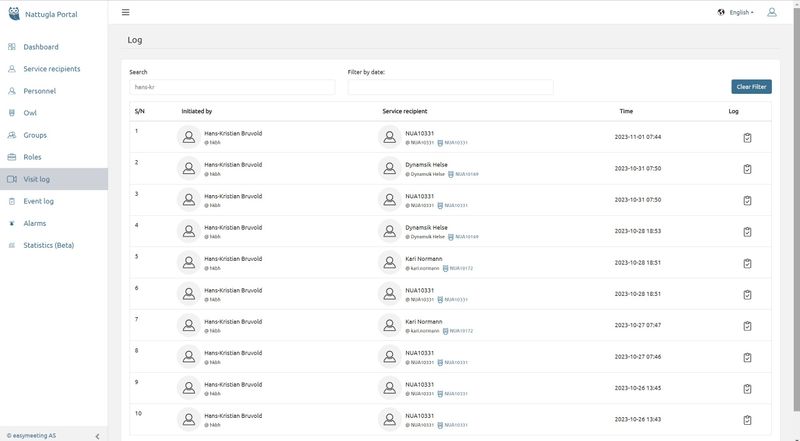Viewport: 800px width, 441px height.
Task: Open Service recipients page
Action: point(51,69)
